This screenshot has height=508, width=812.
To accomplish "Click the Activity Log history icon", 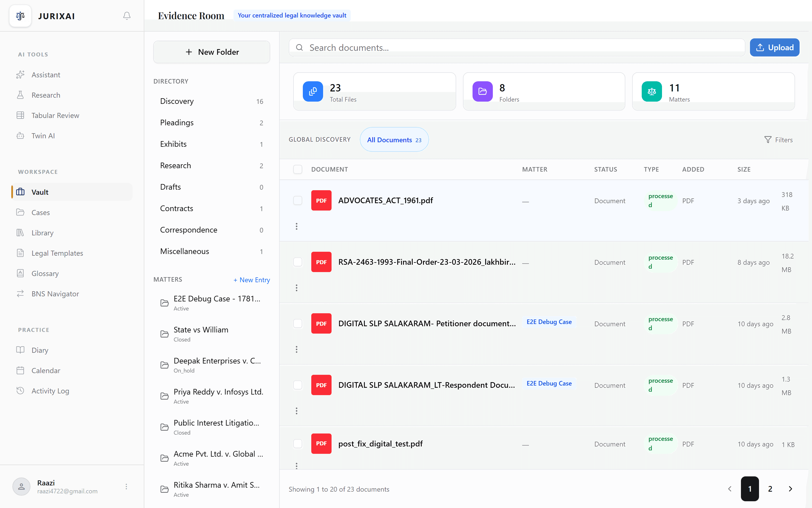I will [x=21, y=391].
